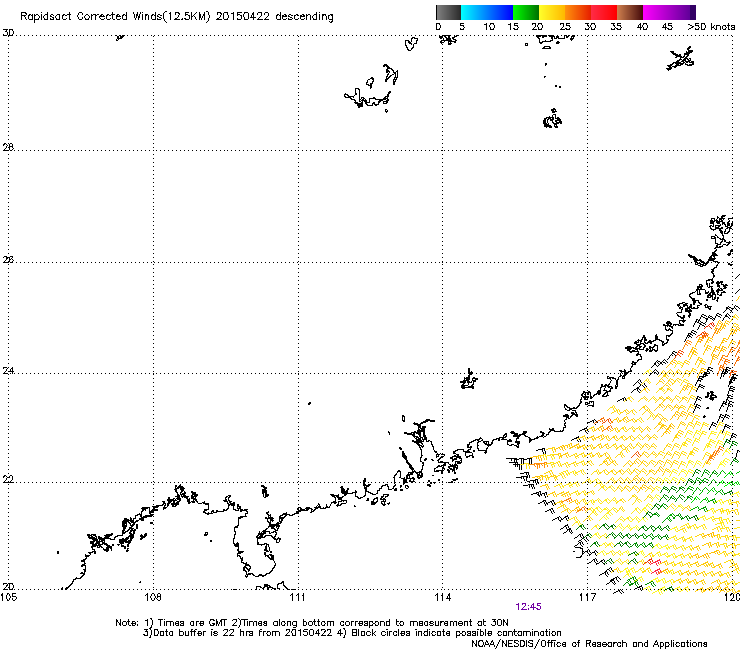Click the red 30-35 knots legend segment

pos(604,12)
